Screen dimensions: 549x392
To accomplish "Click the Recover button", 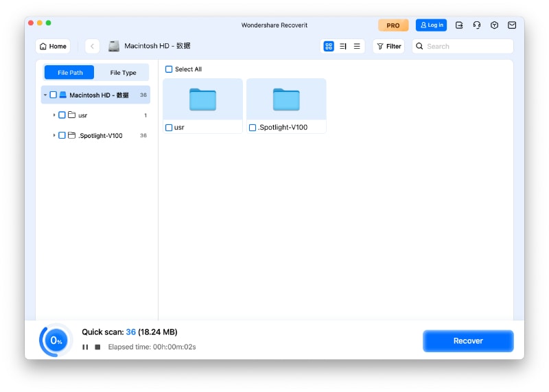I will tap(468, 341).
